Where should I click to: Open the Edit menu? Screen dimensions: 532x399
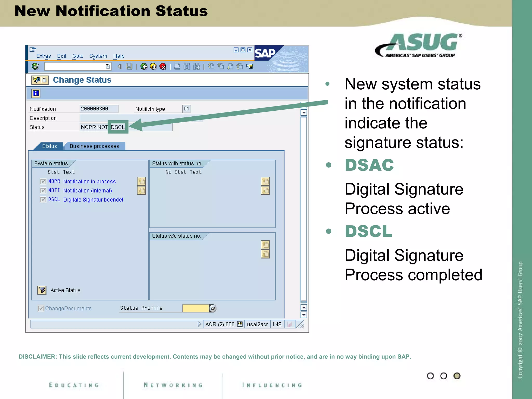(x=62, y=56)
